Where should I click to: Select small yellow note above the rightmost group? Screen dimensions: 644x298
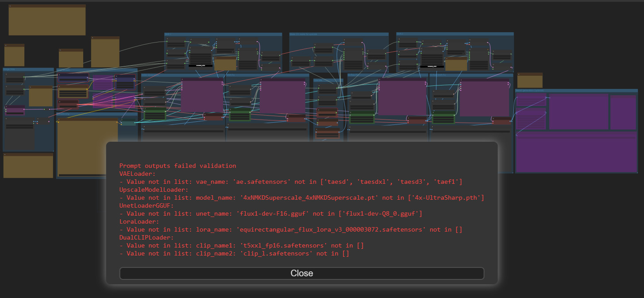[x=530, y=81]
